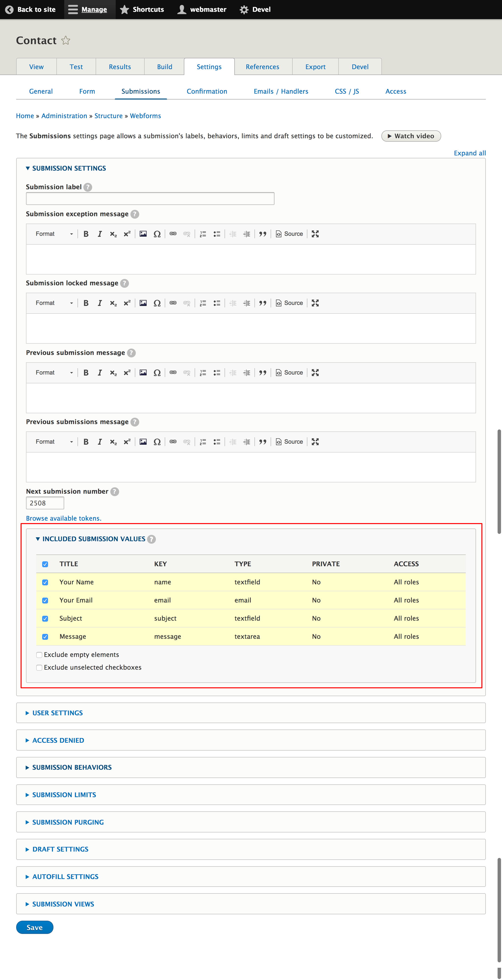Click Italic in Submission locked message editor
This screenshot has height=980, width=502.
tap(100, 303)
